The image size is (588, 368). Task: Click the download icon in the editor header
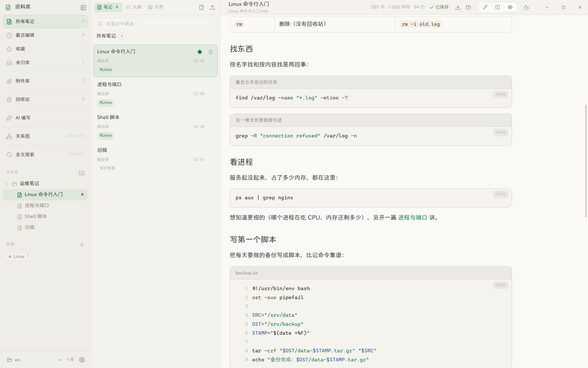(x=458, y=8)
